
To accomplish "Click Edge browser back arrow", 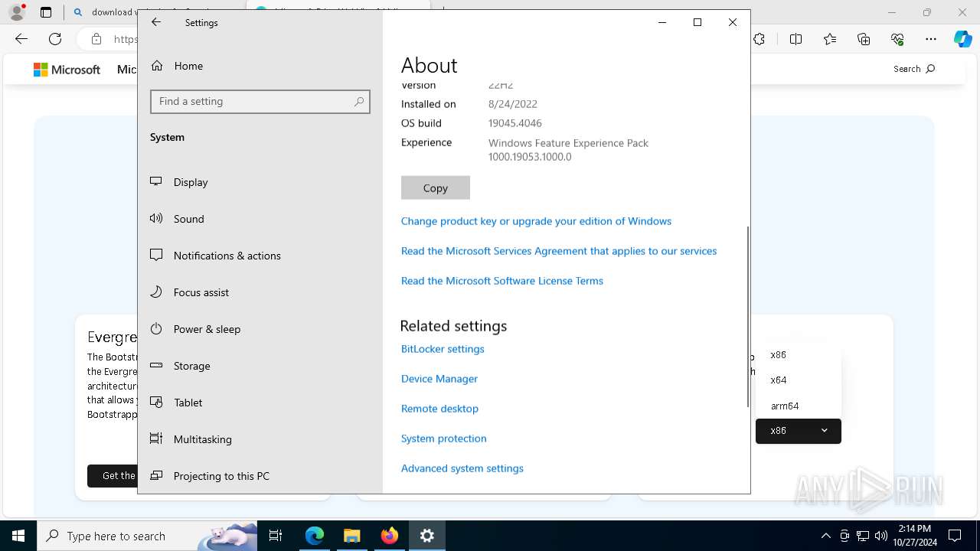I will (x=21, y=39).
